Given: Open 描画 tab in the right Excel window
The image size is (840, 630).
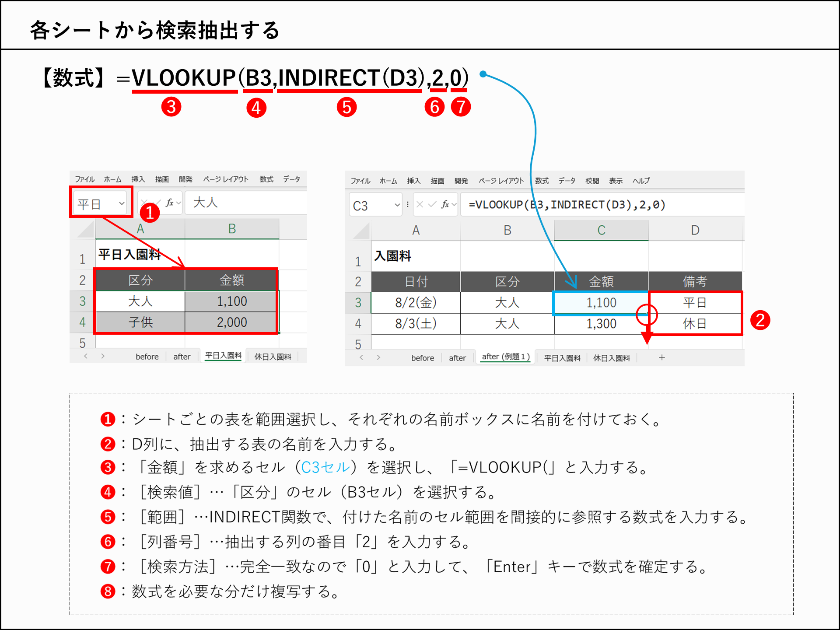Looking at the screenshot, I should [437, 181].
